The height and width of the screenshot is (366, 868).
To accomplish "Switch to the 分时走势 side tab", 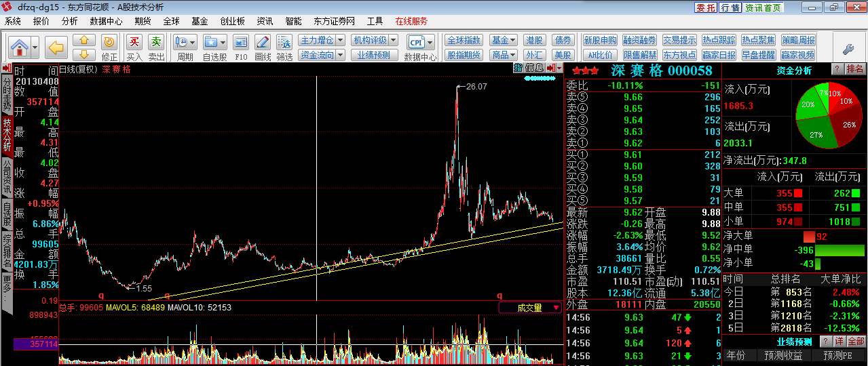I will pos(7,94).
